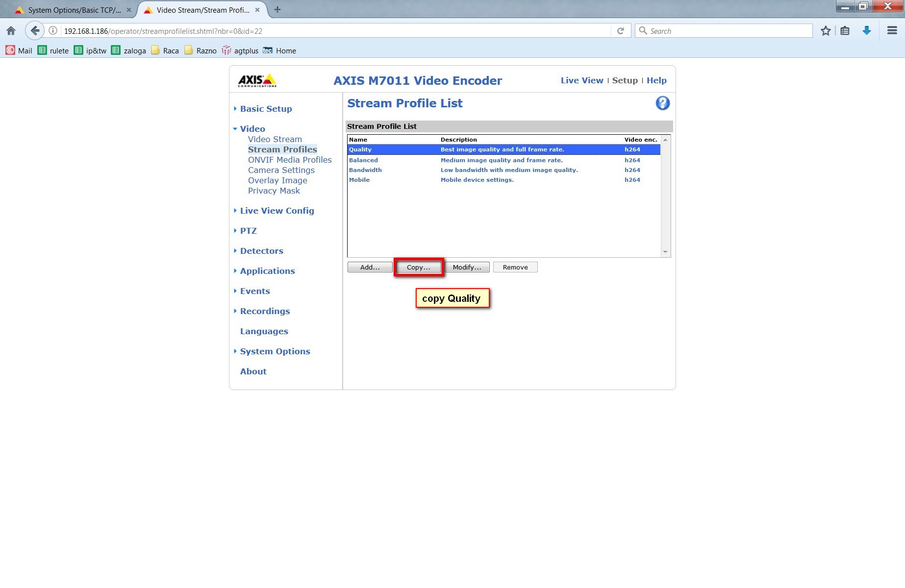Open the Help link in header
This screenshot has width=905, height=588.
[656, 80]
